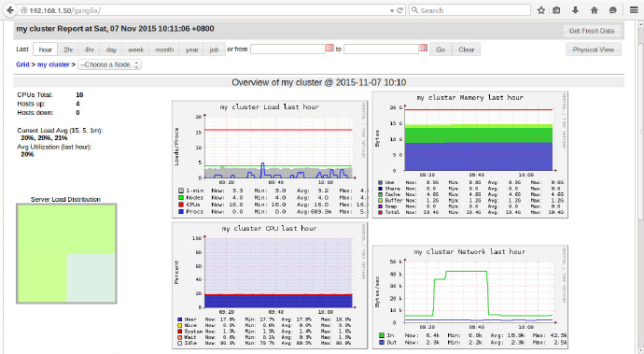This screenshot has height=354, width=644.
Task: Select the month time range tab
Action: [x=164, y=50]
